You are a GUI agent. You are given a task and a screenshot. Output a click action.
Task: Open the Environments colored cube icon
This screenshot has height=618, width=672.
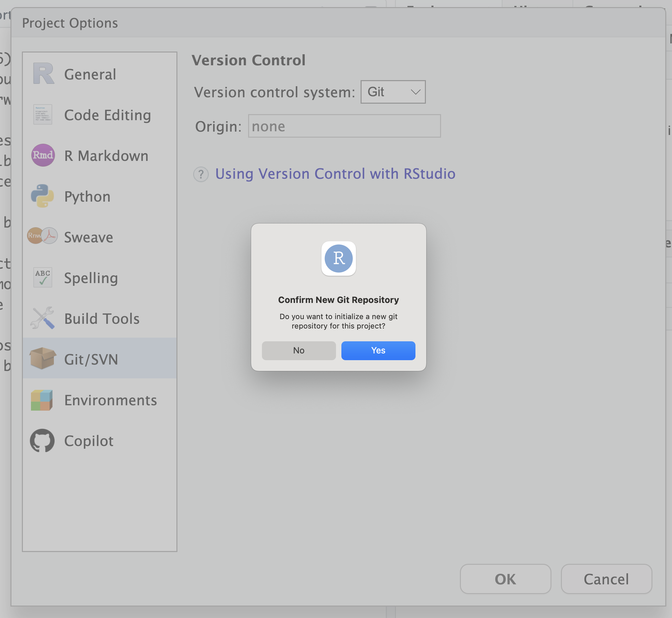42,400
